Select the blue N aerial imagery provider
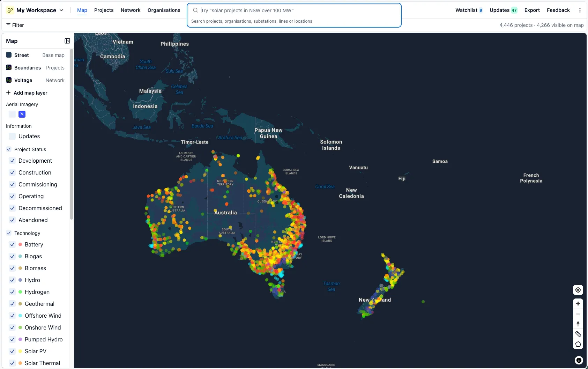Image resolution: width=588 pixels, height=369 pixels. (x=22, y=114)
